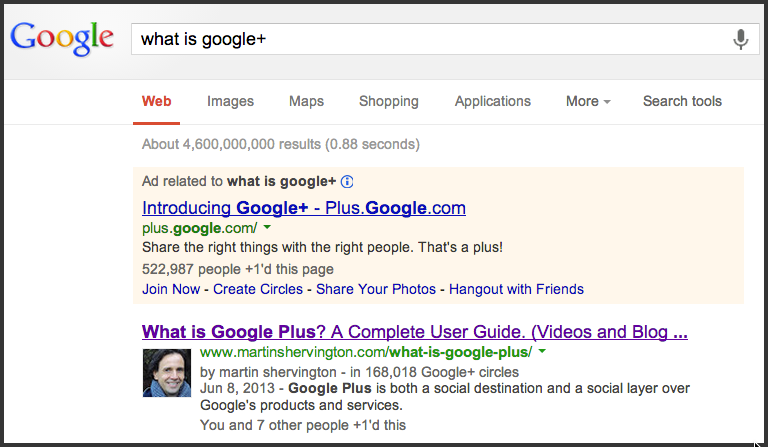Image resolution: width=768 pixels, height=447 pixels.
Task: Expand the green arrow beside plus.google.com/
Action: click(267, 227)
